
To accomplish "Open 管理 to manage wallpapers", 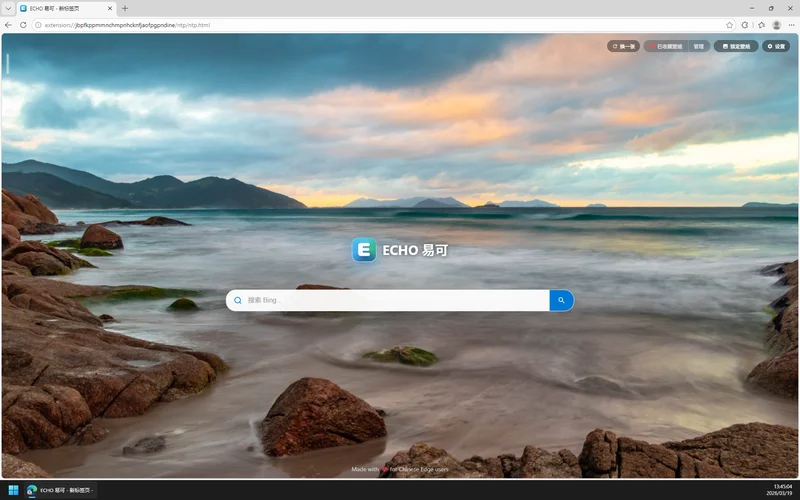I will (699, 46).
